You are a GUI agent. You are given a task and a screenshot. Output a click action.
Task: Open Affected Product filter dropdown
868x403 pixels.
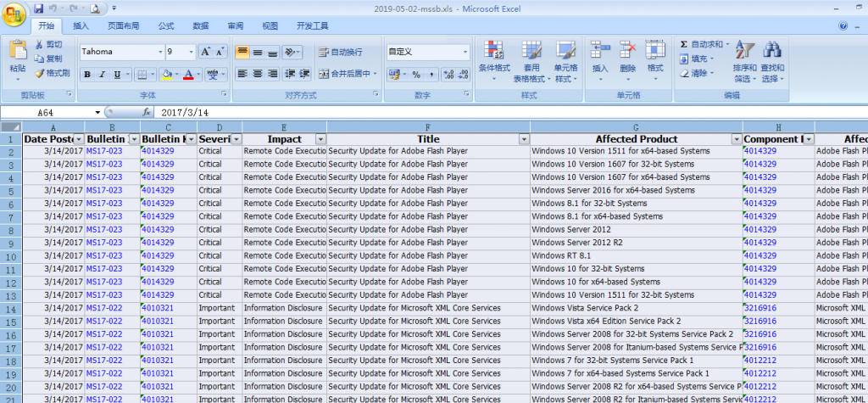click(737, 139)
